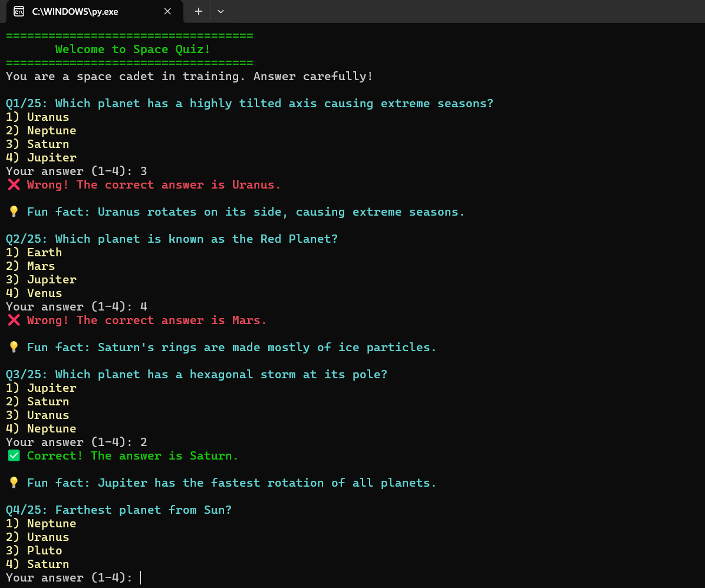
Task: Click Q2 option '1) Earth'
Action: click(34, 252)
